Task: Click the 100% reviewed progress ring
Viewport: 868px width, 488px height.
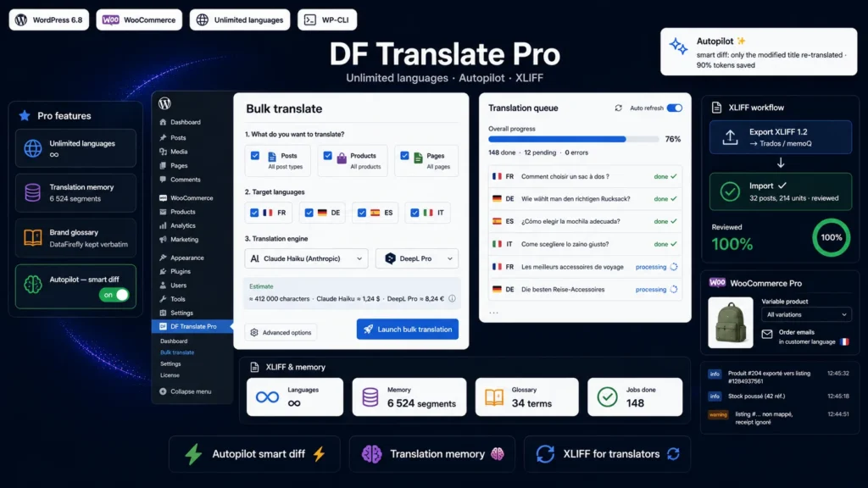Action: pos(831,237)
